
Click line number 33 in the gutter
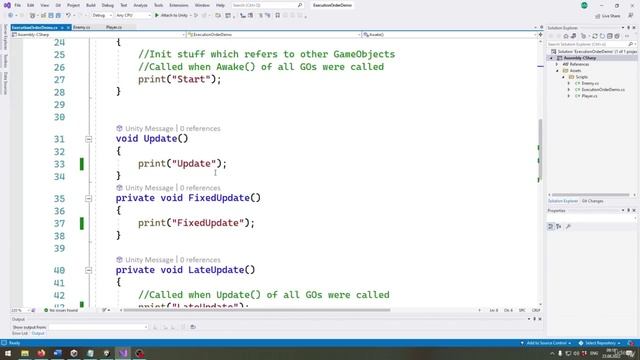[59, 164]
